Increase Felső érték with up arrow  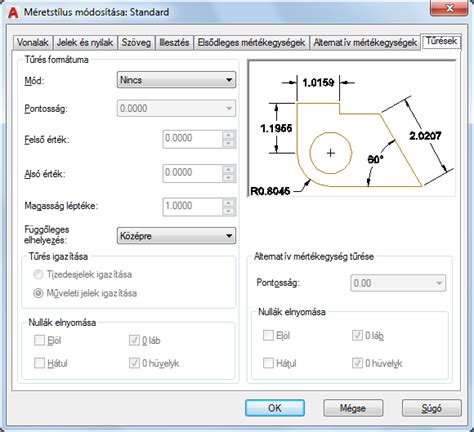click(x=228, y=135)
